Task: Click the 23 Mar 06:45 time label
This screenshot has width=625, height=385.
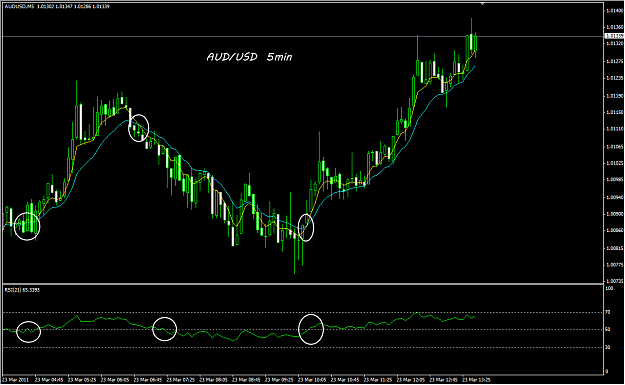Action: tap(147, 380)
